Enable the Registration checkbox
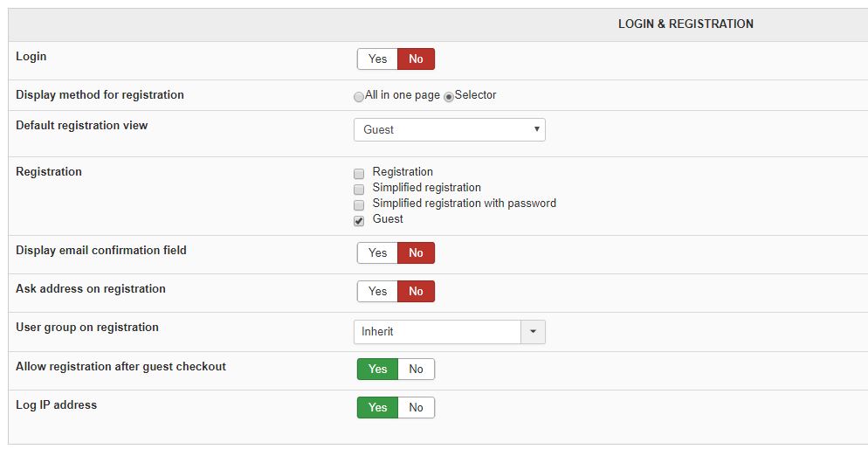The image size is (868, 456). pos(359,173)
